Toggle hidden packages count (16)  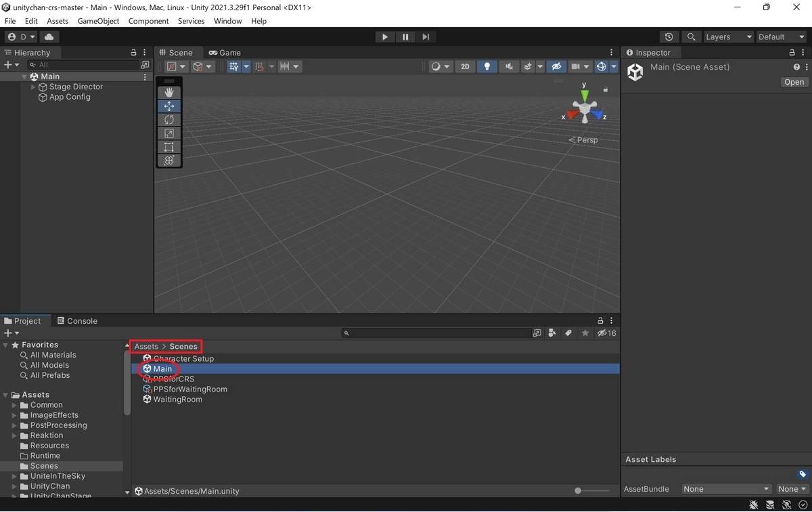606,333
